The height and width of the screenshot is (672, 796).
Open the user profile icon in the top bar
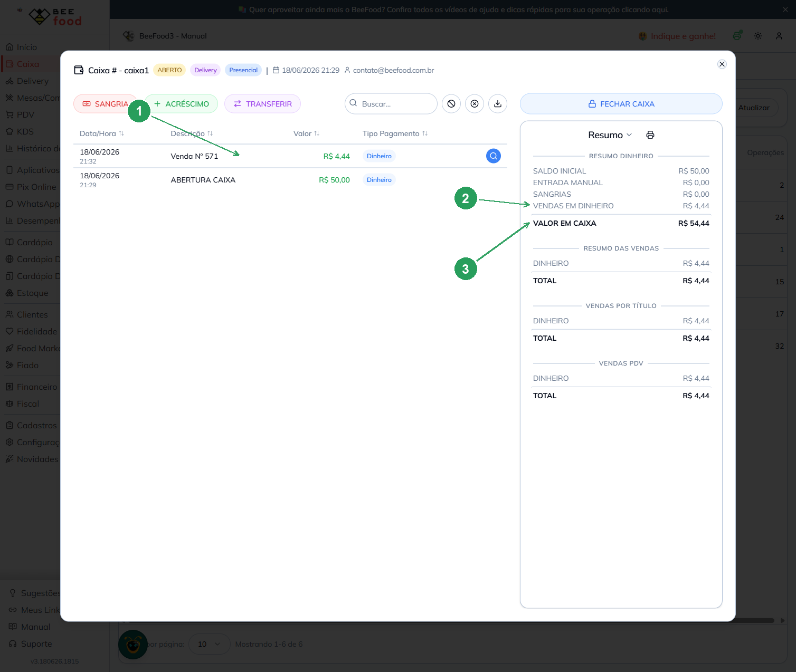click(x=779, y=36)
